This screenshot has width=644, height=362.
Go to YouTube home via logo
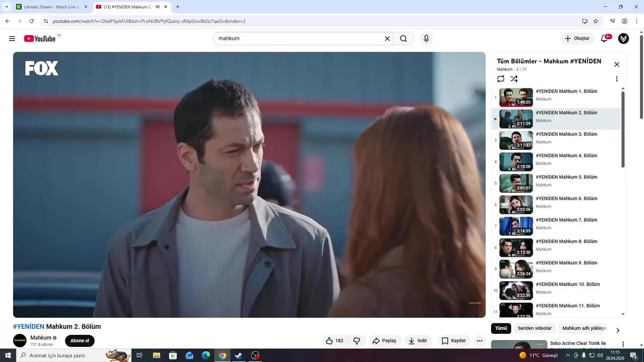tap(40, 39)
